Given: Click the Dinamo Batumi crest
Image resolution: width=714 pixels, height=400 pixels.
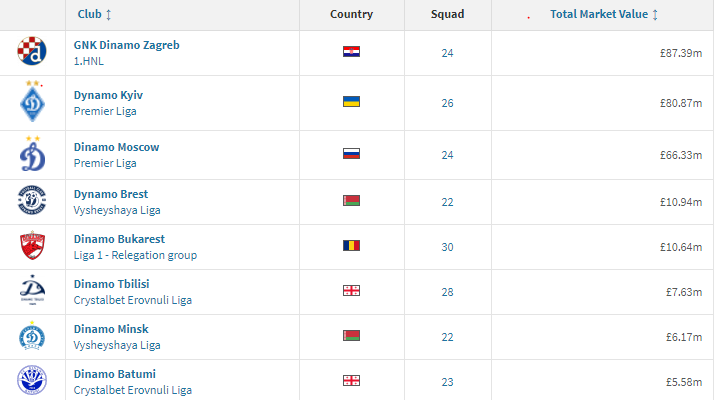Looking at the screenshot, I should 32,380.
